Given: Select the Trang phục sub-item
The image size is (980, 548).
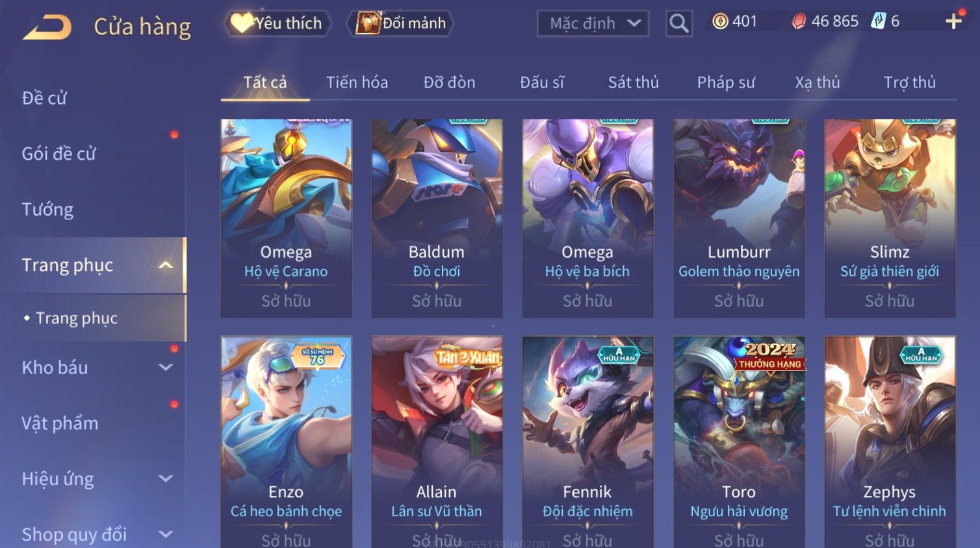Looking at the screenshot, I should (x=76, y=318).
